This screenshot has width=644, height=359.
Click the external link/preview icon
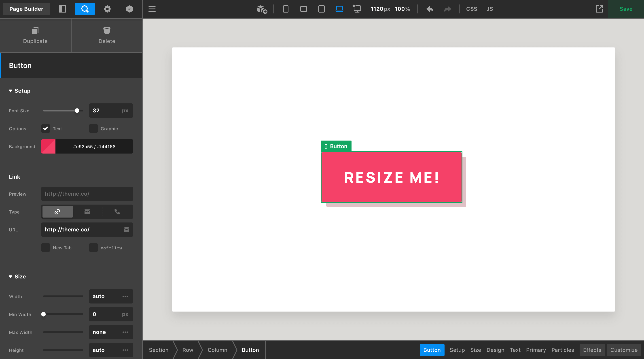599,9
